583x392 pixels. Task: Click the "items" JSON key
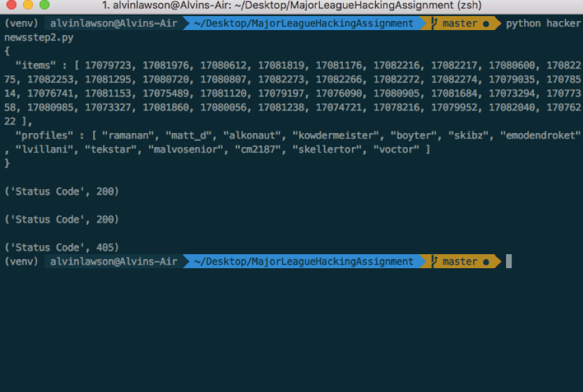pyautogui.click(x=36, y=66)
